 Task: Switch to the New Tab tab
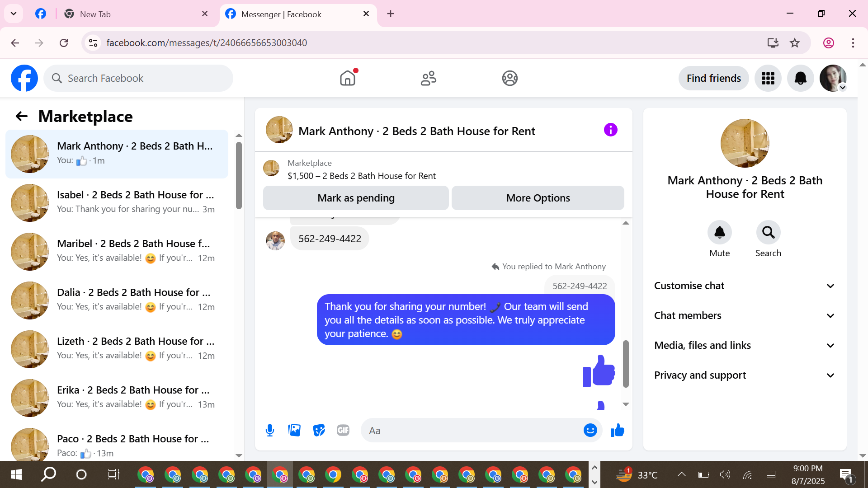136,14
